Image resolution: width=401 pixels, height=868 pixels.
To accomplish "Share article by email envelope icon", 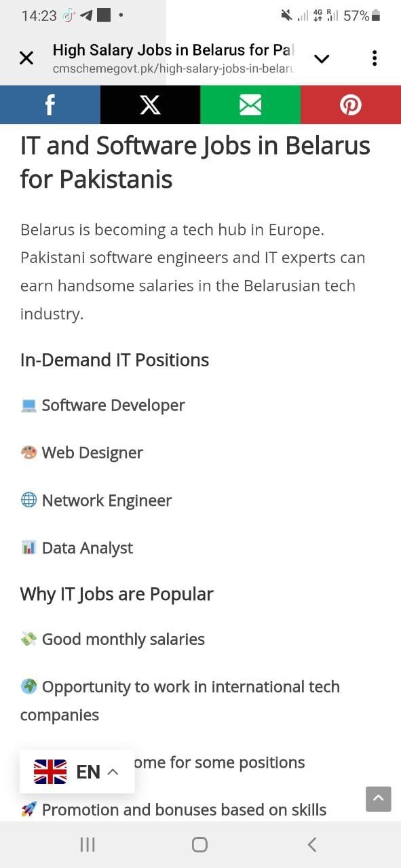I will point(250,104).
